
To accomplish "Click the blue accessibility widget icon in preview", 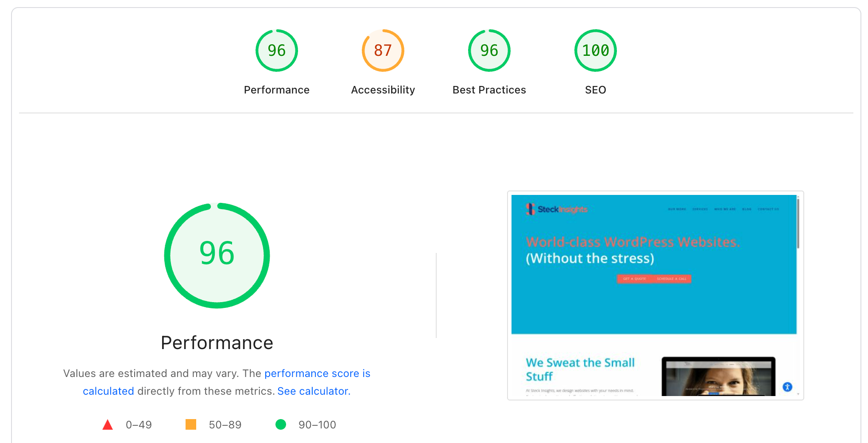I will point(787,387).
